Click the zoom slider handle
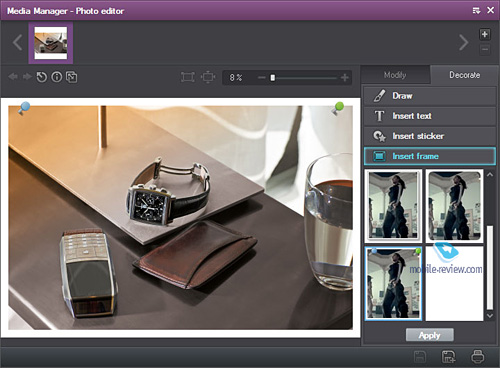Screen dimensions: 500x368 click(273, 78)
